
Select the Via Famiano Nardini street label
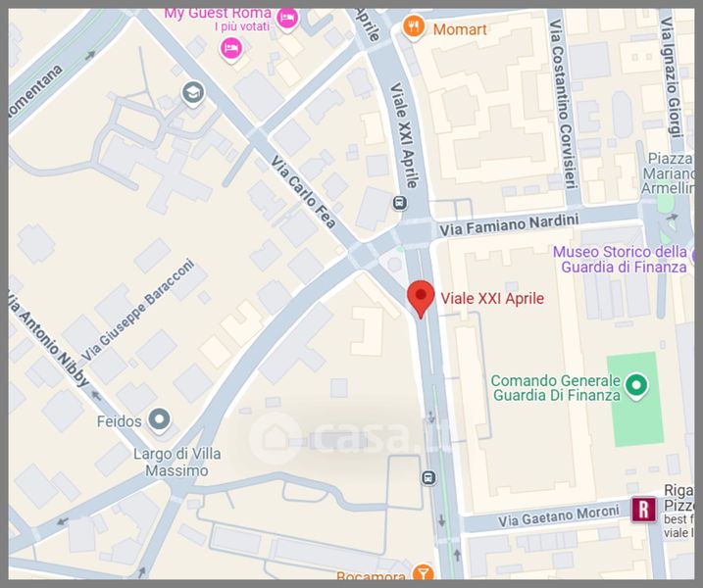click(509, 224)
